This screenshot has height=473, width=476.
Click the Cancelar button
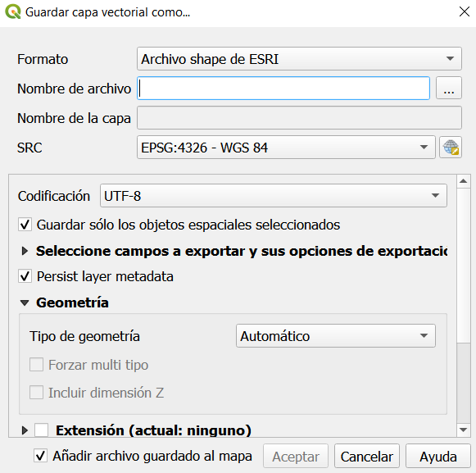click(x=367, y=456)
